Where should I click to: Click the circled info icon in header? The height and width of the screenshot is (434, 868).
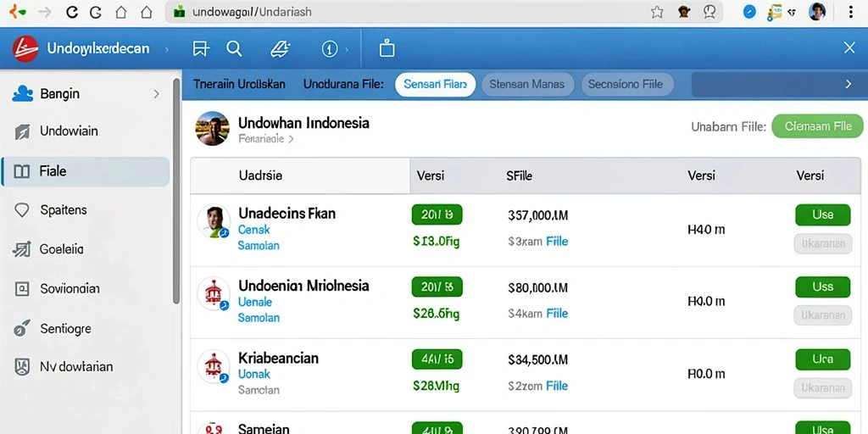pyautogui.click(x=330, y=49)
